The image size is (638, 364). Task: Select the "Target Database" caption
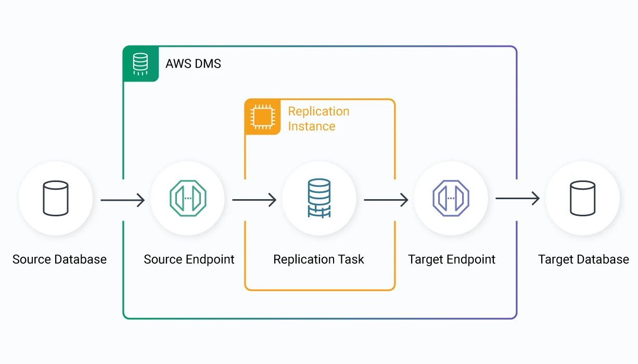(x=583, y=259)
